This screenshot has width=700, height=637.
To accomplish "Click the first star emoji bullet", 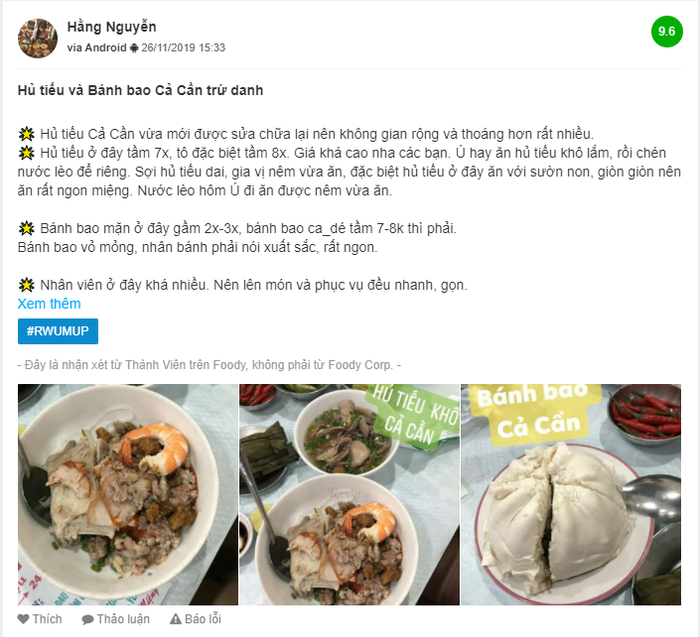I will [27, 134].
